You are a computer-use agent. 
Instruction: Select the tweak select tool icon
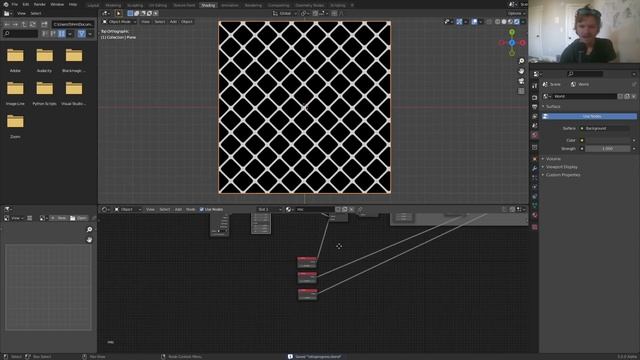click(x=118, y=13)
